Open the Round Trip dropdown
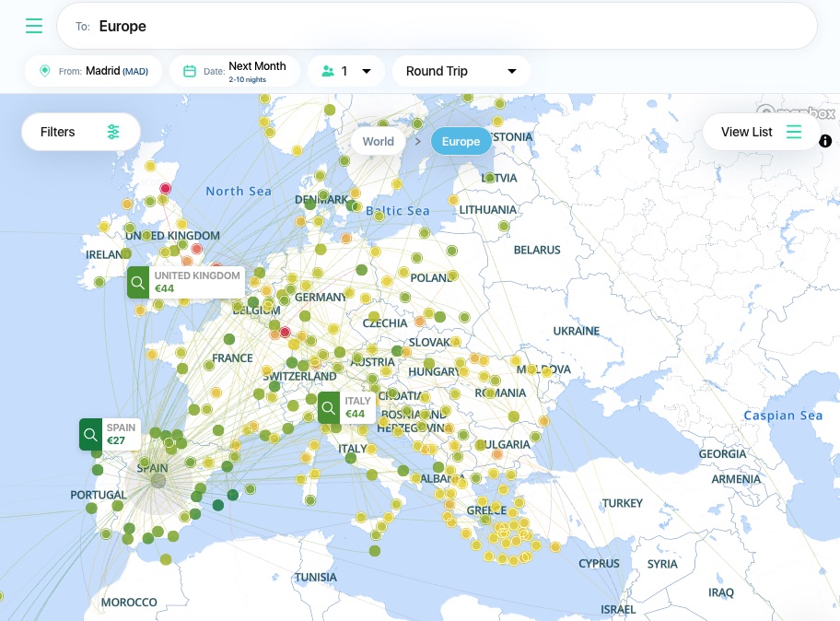The width and height of the screenshot is (840, 621). coord(461,71)
